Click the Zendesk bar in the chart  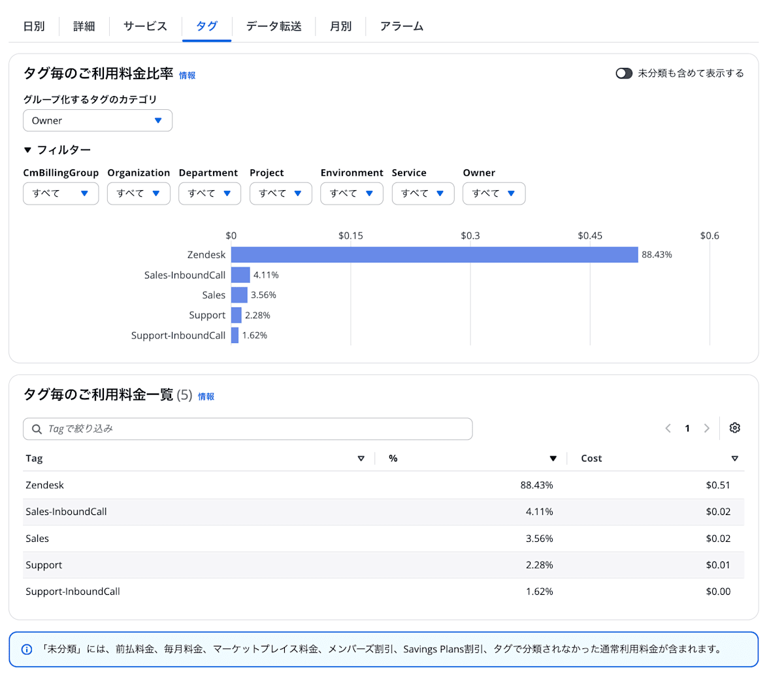point(434,255)
